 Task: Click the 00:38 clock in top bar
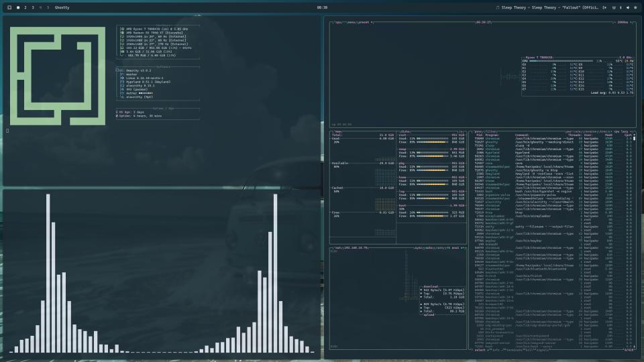[322, 7]
